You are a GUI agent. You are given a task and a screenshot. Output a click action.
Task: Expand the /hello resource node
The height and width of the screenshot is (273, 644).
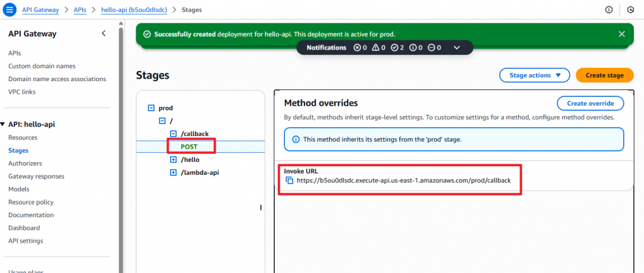coord(173,160)
